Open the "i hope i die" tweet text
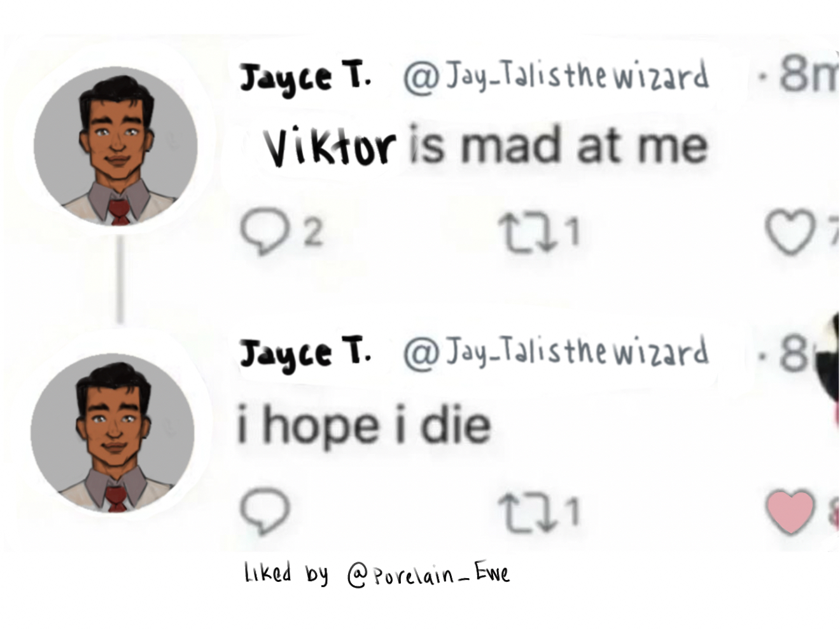Image resolution: width=840 pixels, height=629 pixels. coord(364,424)
